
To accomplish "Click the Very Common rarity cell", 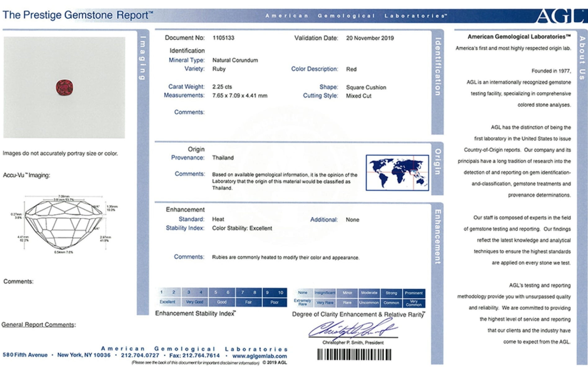I will click(x=414, y=303).
